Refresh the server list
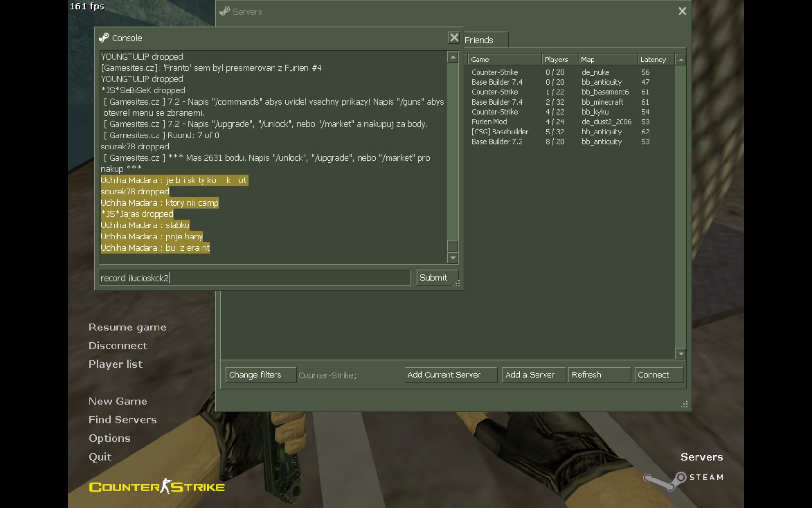Image resolution: width=812 pixels, height=508 pixels. click(x=599, y=375)
